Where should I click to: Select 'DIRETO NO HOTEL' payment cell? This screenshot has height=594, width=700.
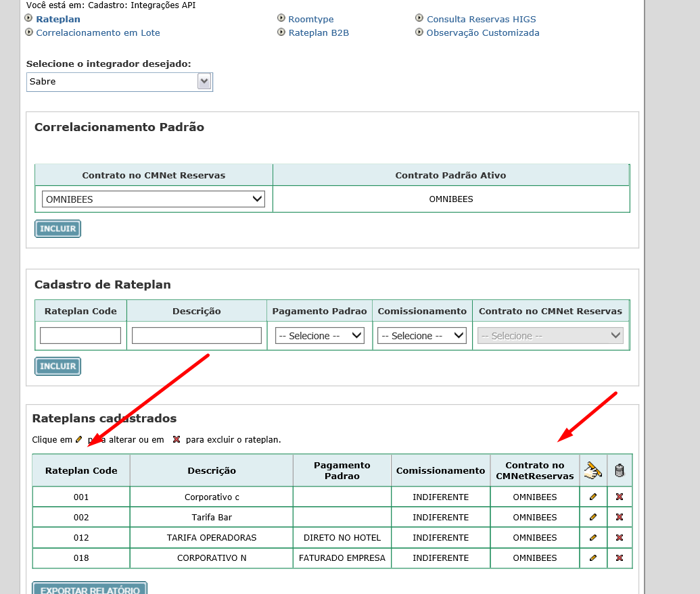342,537
